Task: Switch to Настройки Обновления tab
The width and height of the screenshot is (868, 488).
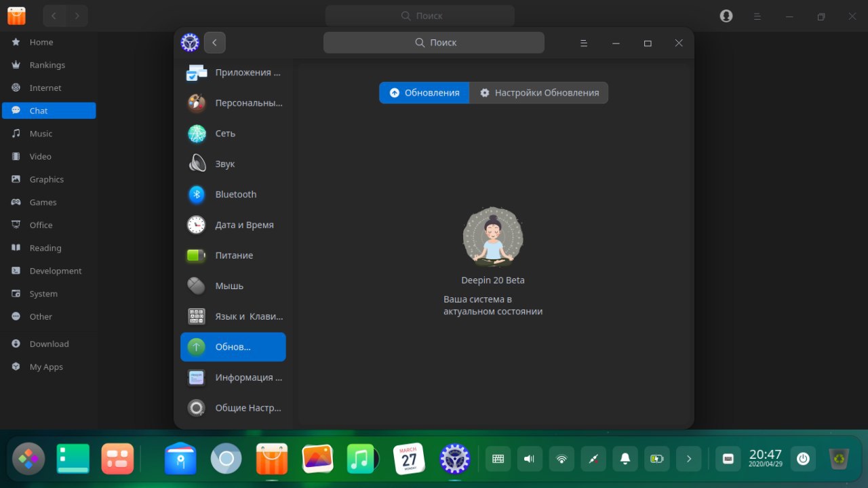Action: pyautogui.click(x=539, y=93)
